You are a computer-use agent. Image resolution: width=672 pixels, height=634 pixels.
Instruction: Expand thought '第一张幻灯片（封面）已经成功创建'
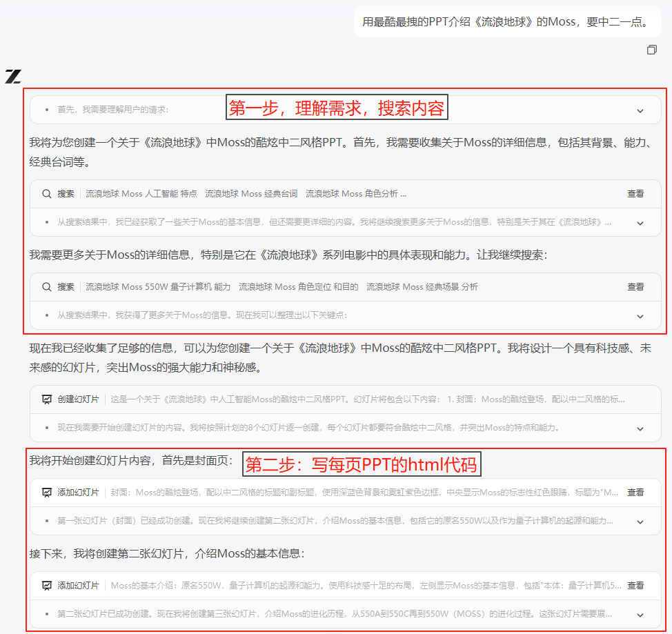(640, 522)
